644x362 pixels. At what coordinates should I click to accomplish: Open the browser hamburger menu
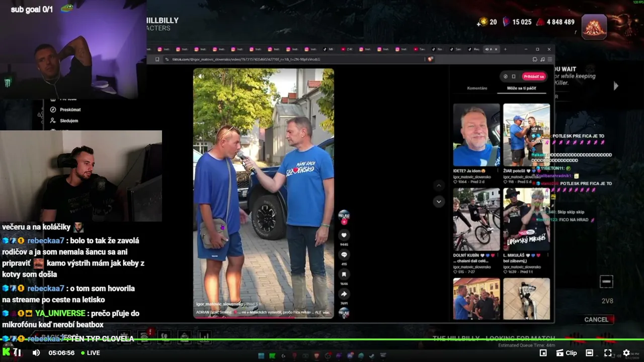[549, 59]
